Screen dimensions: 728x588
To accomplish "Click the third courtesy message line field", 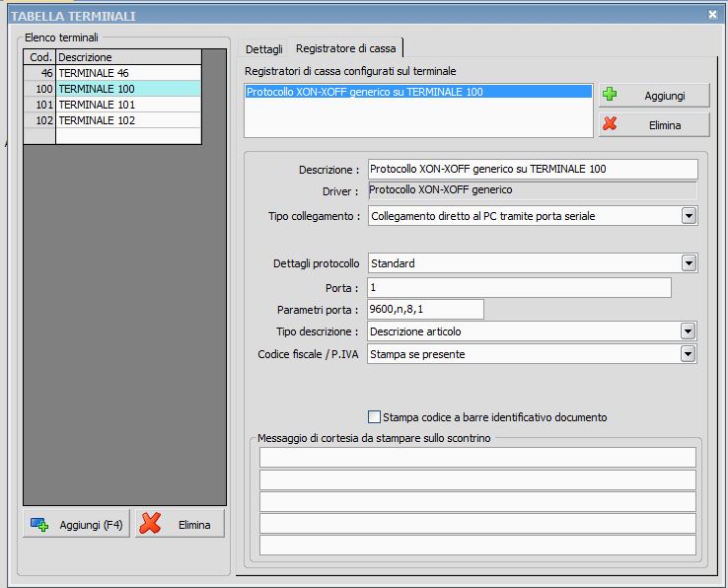I will pos(477,501).
